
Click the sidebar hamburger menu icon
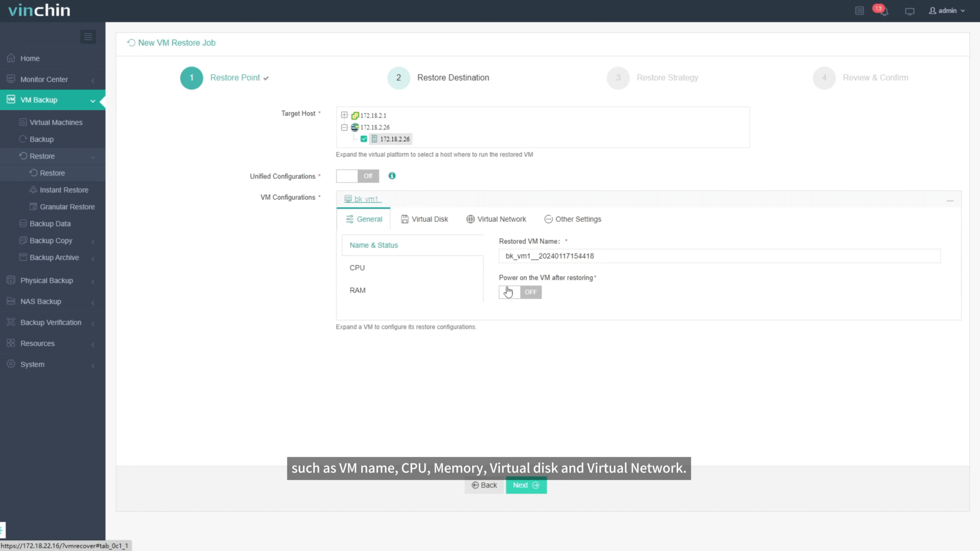[x=87, y=36]
